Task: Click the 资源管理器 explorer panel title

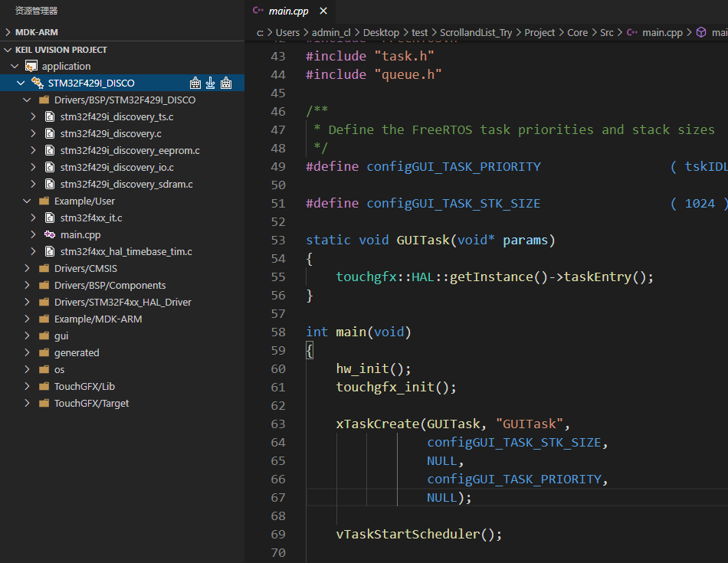Action: [x=36, y=11]
